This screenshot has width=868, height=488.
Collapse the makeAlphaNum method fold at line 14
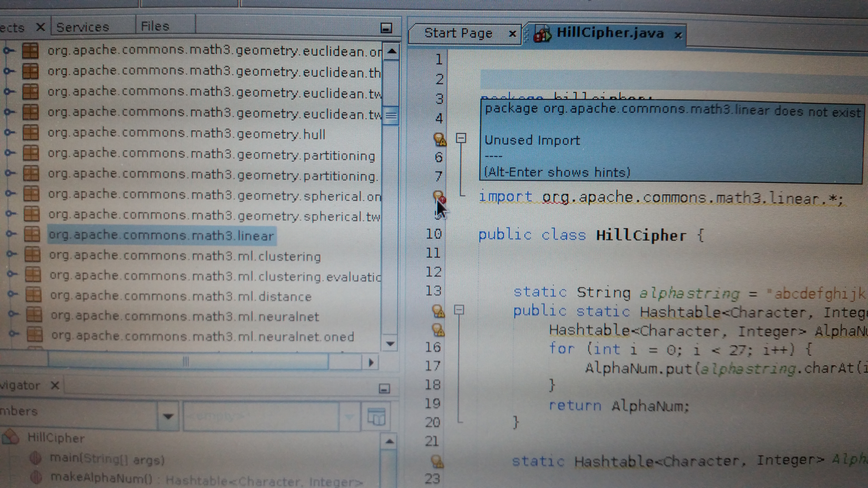pos(459,309)
